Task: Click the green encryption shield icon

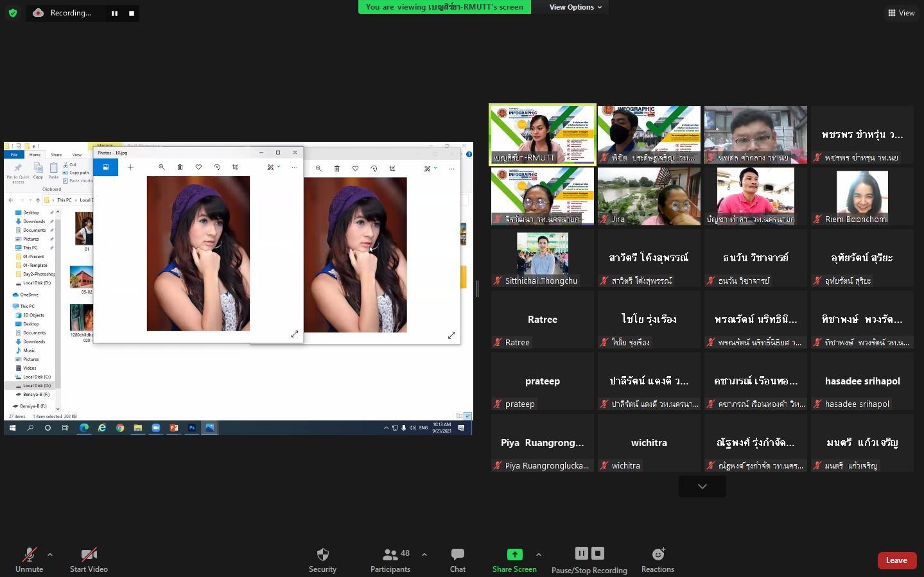Action: coord(12,13)
